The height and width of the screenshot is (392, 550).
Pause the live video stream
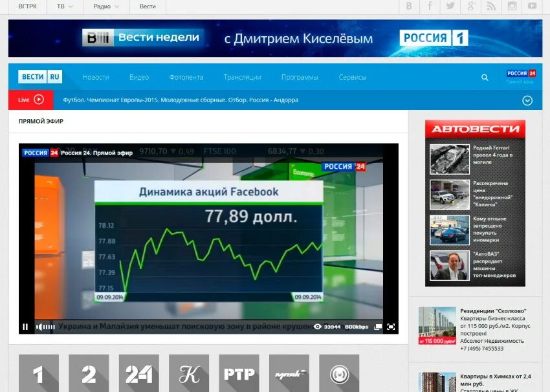[25, 327]
